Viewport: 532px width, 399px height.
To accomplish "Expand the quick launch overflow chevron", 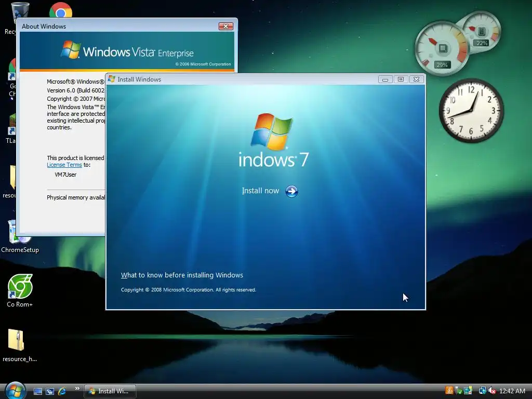I will pos(77,389).
